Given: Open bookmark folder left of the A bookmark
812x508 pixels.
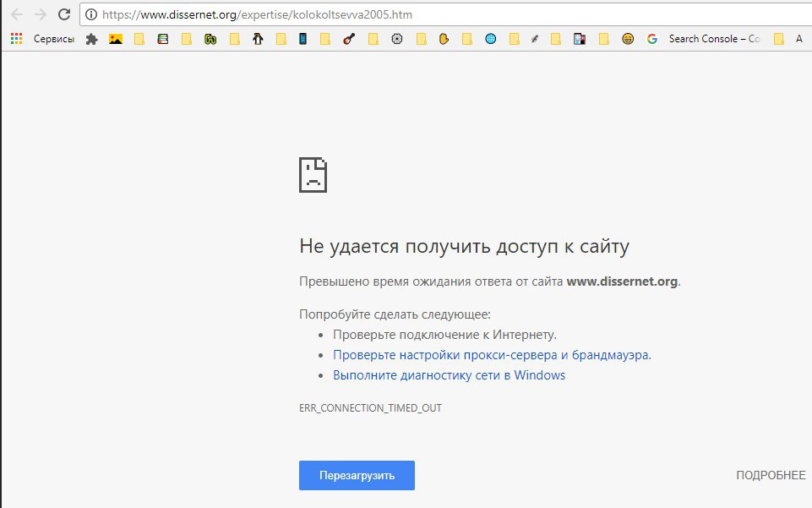Looking at the screenshot, I should pos(778,39).
